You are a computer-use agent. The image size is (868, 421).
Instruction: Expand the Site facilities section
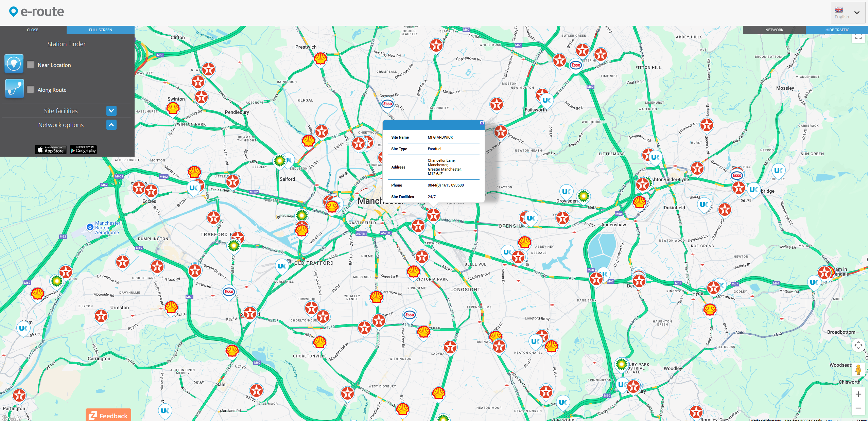click(x=111, y=111)
